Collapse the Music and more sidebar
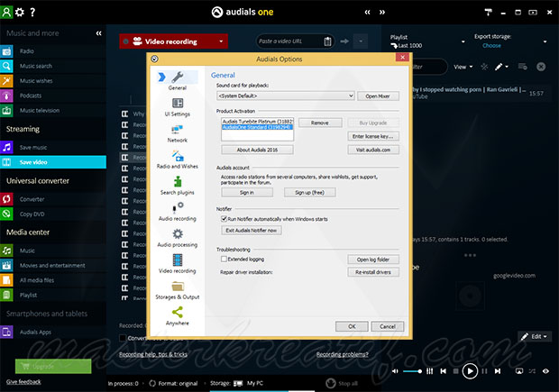Viewport: 559px width, 392px height. click(x=99, y=33)
